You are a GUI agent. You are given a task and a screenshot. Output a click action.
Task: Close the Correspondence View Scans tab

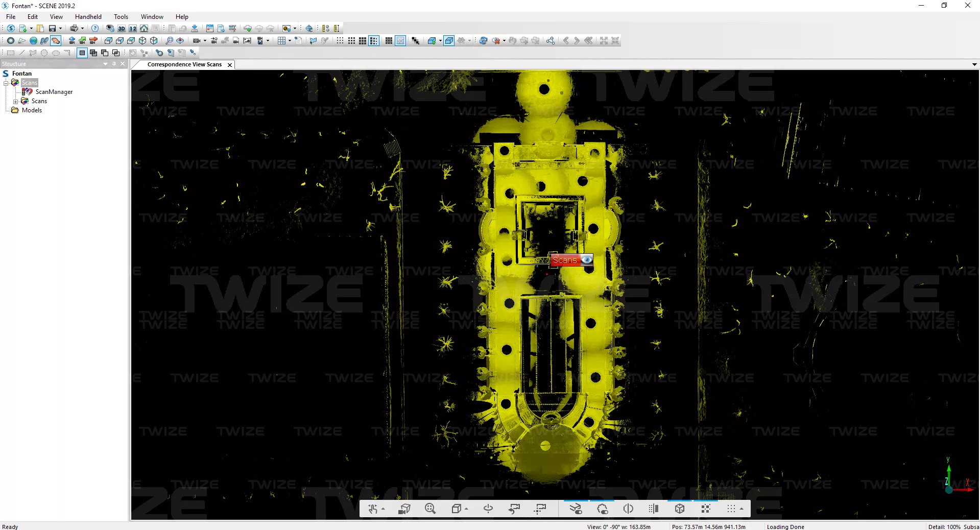[230, 65]
